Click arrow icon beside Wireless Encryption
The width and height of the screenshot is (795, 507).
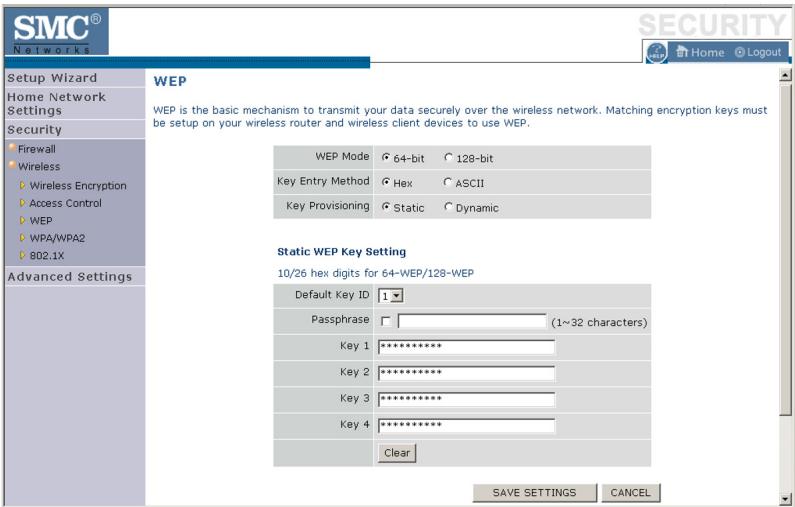click(x=22, y=186)
